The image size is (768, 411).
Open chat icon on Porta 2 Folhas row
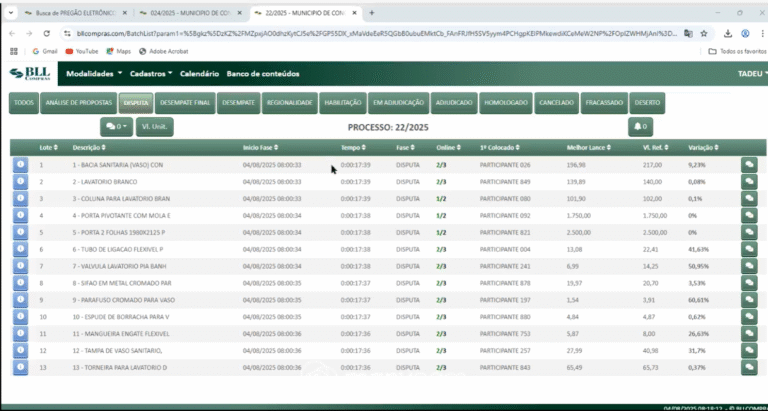(749, 232)
